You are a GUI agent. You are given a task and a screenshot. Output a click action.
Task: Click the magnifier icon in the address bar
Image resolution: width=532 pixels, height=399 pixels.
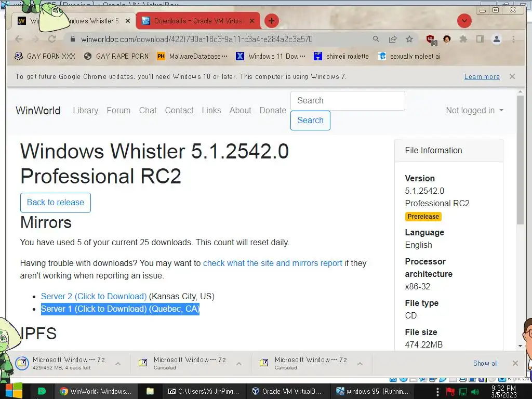pos(376,39)
